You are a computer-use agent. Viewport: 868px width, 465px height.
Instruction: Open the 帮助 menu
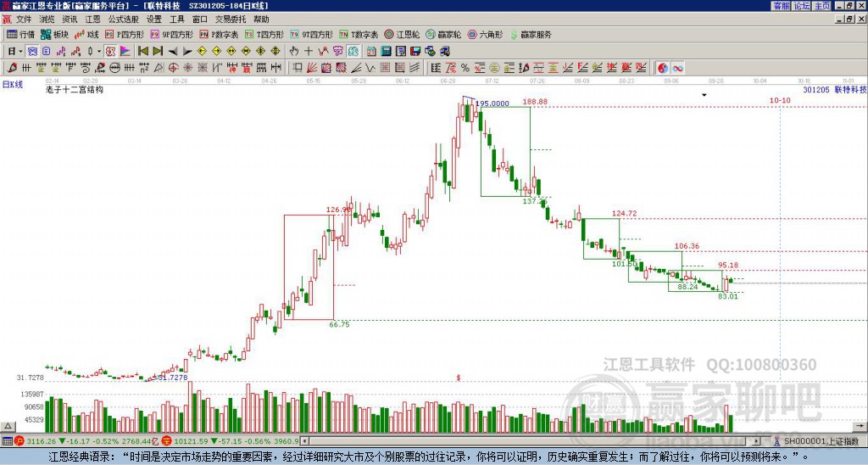tap(261, 20)
